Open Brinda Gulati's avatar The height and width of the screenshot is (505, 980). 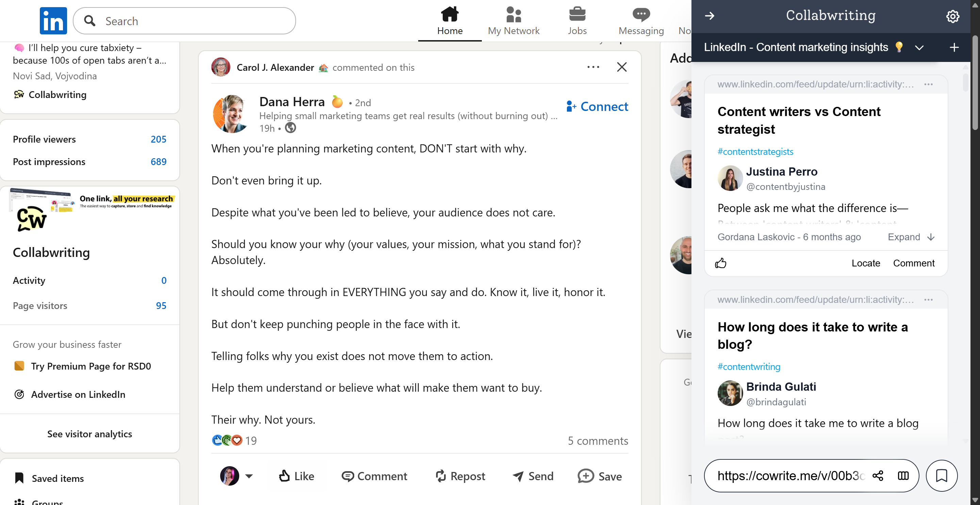[x=730, y=393]
